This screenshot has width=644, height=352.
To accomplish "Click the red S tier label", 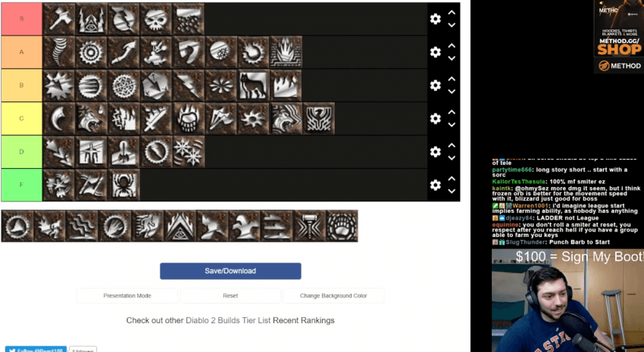I will click(21, 19).
